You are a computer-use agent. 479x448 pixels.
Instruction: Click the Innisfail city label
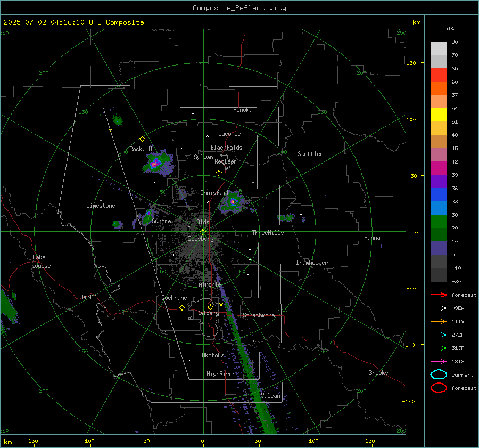[215, 193]
